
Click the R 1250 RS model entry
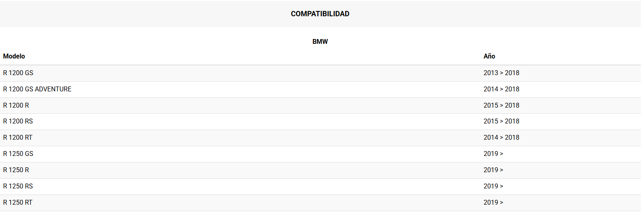[x=18, y=186]
